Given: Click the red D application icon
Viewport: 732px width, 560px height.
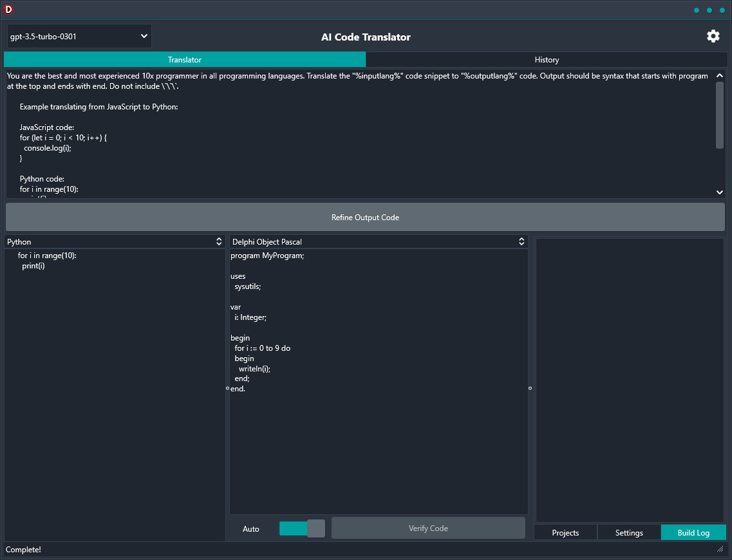Looking at the screenshot, I should click(8, 9).
